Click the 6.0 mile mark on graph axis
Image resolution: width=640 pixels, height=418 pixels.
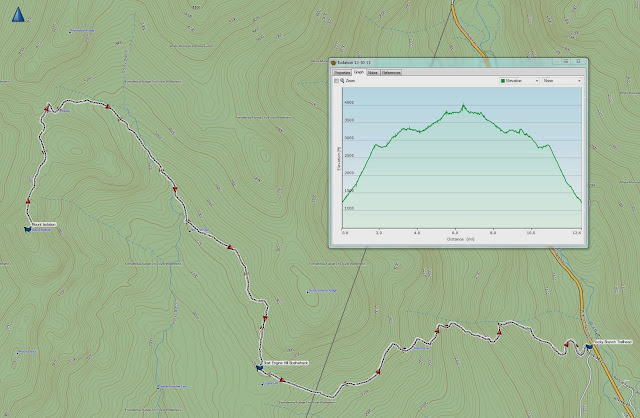[x=454, y=233]
